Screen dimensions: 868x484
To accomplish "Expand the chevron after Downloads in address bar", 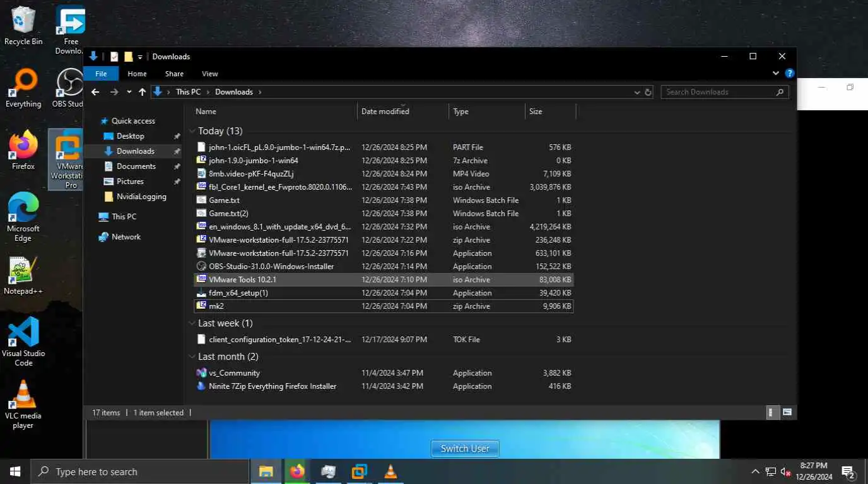I will 259,92.
